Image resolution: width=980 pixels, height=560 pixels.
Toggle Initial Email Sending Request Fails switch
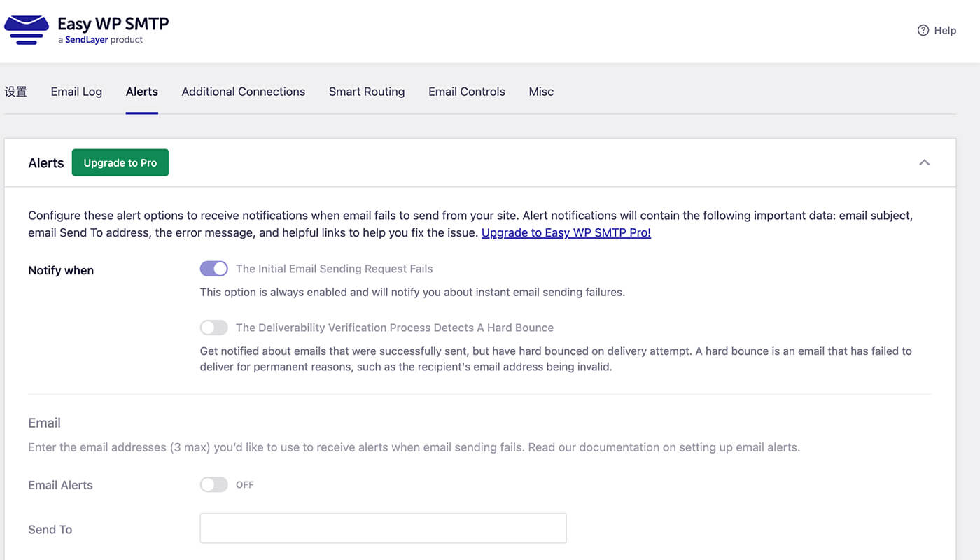[x=213, y=269]
